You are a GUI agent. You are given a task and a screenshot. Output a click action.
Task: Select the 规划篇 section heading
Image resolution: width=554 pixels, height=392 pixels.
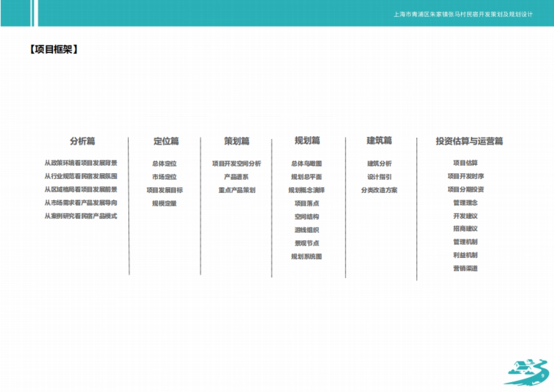click(x=307, y=141)
